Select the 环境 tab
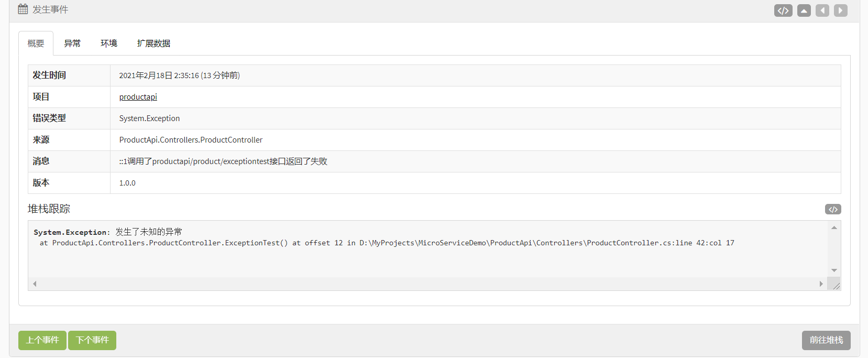 109,44
